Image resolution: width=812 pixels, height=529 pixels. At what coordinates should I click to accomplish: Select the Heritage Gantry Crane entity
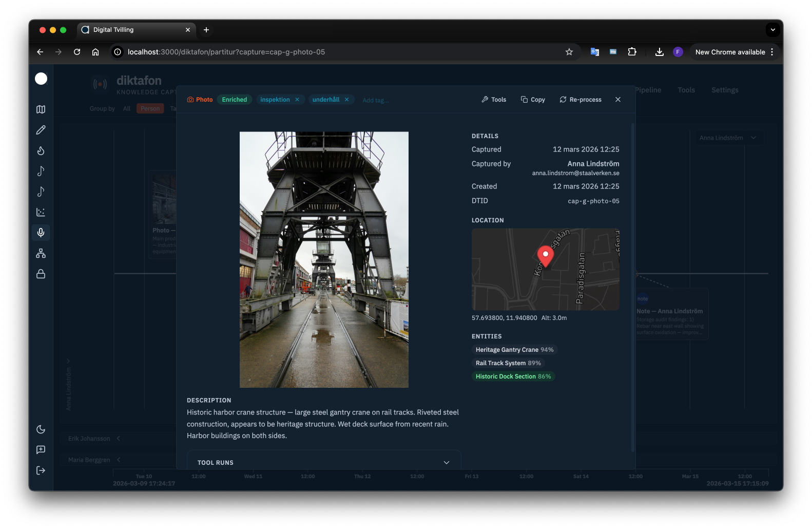click(515, 350)
